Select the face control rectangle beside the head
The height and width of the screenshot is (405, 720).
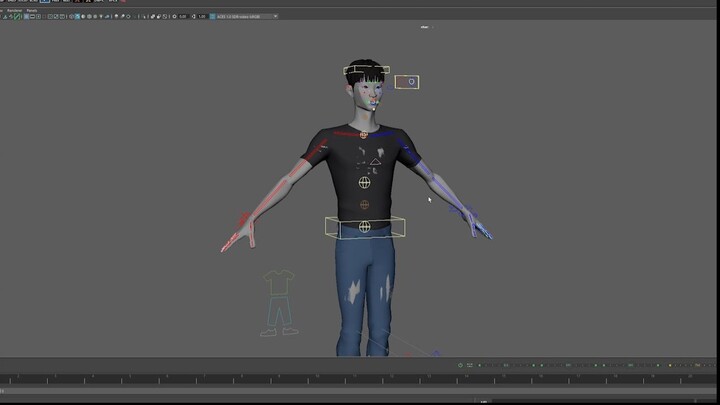[x=407, y=82]
